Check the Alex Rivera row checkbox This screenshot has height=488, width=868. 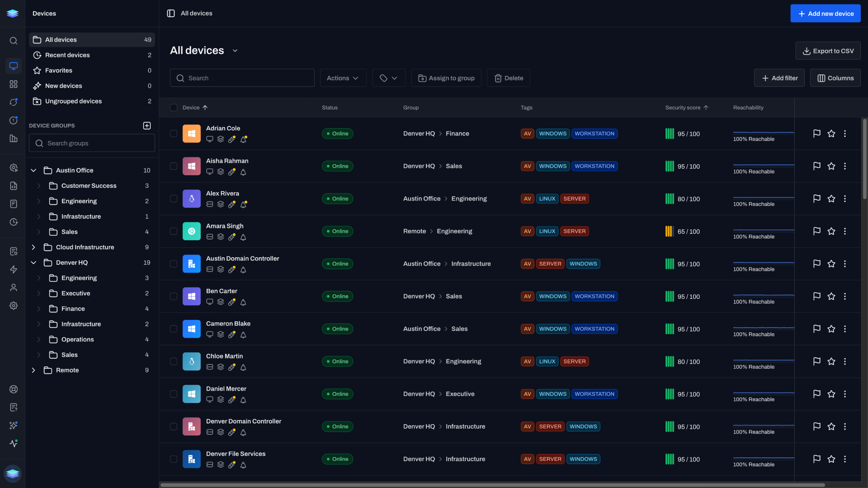[173, 198]
